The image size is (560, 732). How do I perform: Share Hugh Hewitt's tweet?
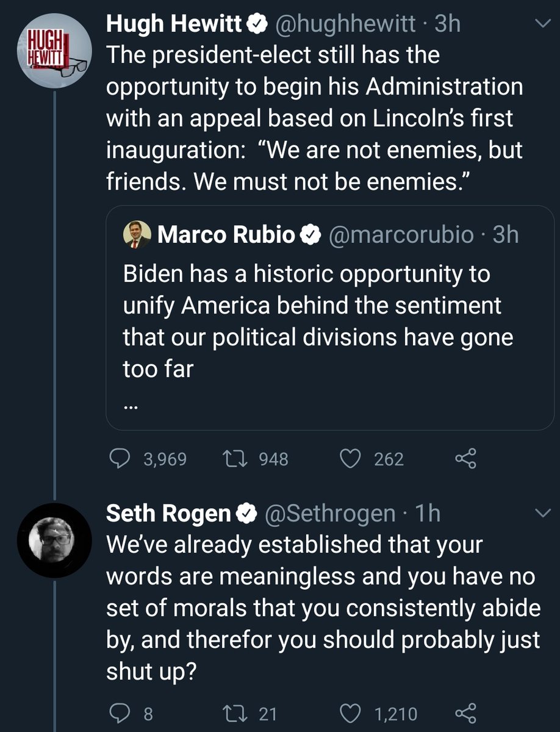coord(465,459)
